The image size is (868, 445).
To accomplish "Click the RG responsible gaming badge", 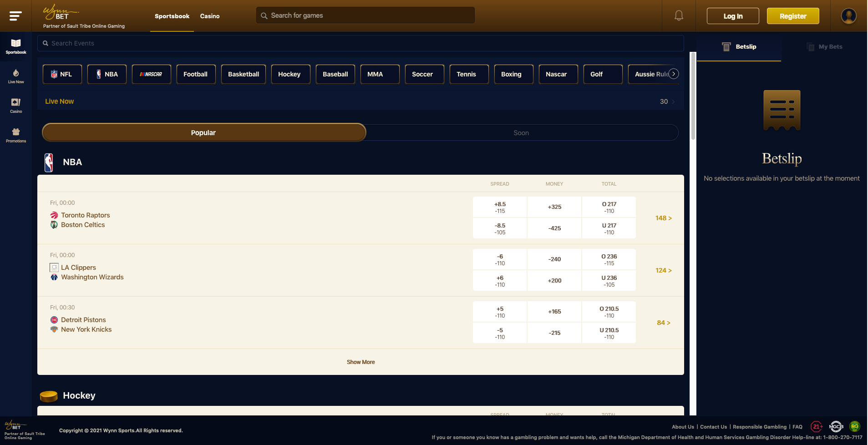I will 855,427.
